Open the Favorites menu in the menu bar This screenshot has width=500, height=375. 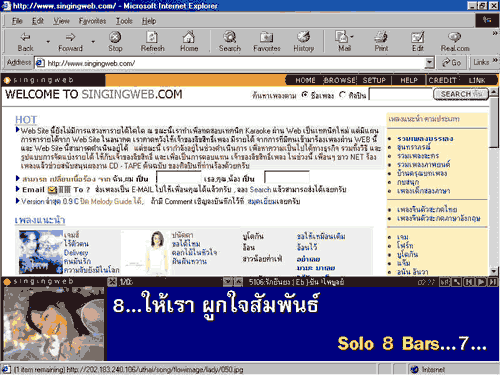coord(92,21)
